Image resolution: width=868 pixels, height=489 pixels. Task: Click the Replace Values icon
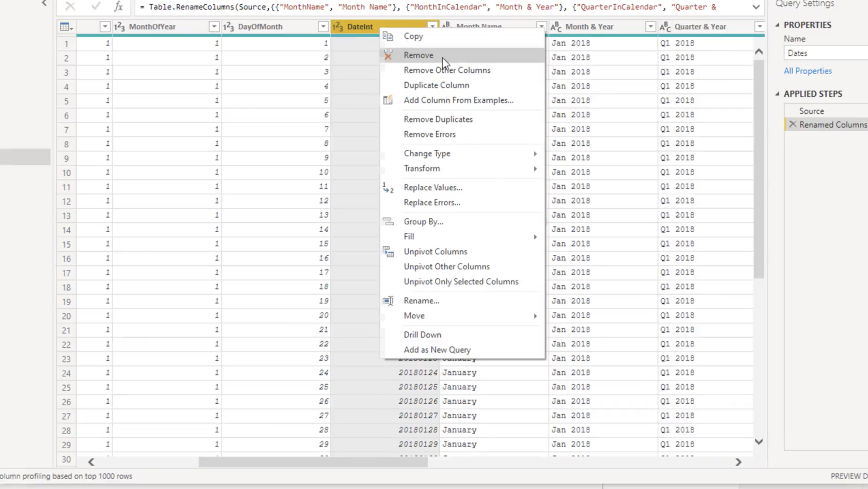pos(388,188)
